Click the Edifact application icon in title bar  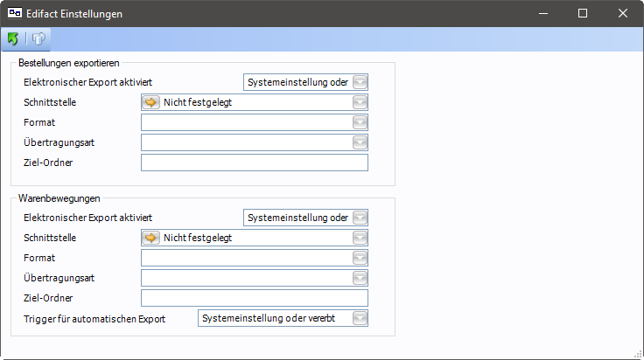coord(15,14)
